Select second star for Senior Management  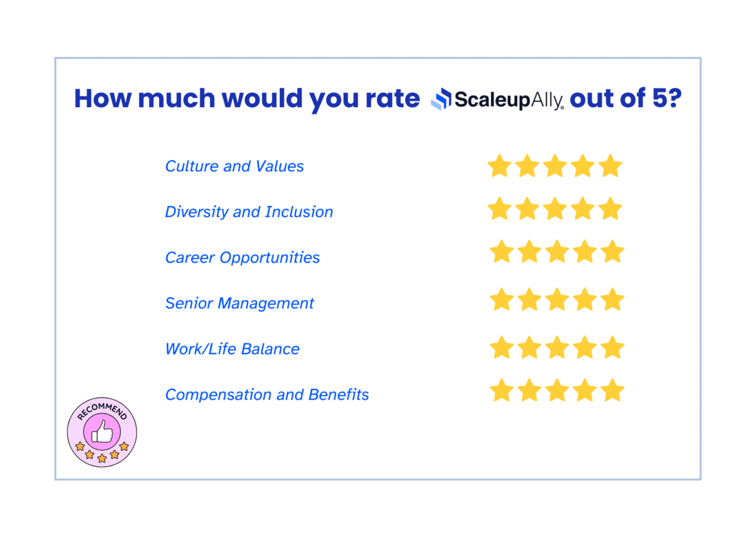(x=529, y=300)
